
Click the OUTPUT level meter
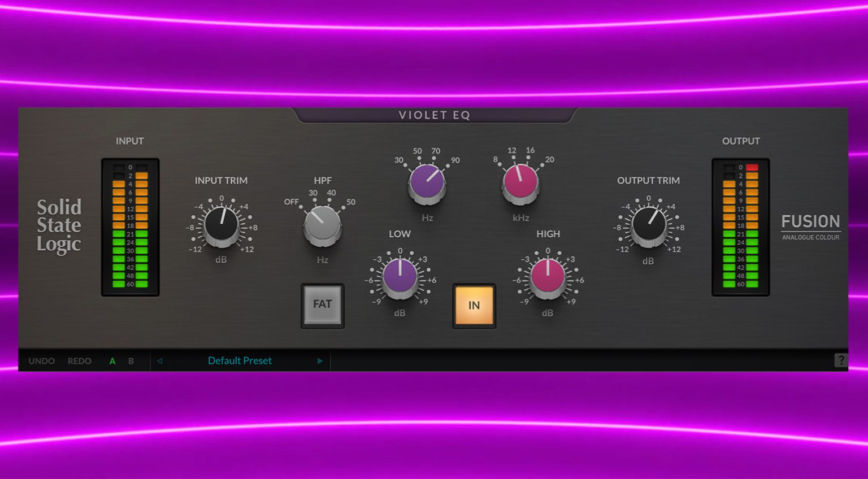click(x=741, y=226)
